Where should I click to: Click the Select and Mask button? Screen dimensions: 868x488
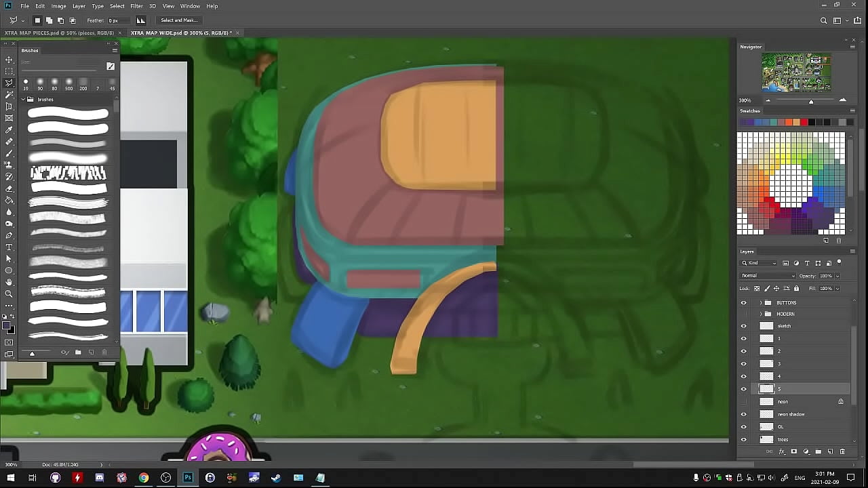pos(179,20)
